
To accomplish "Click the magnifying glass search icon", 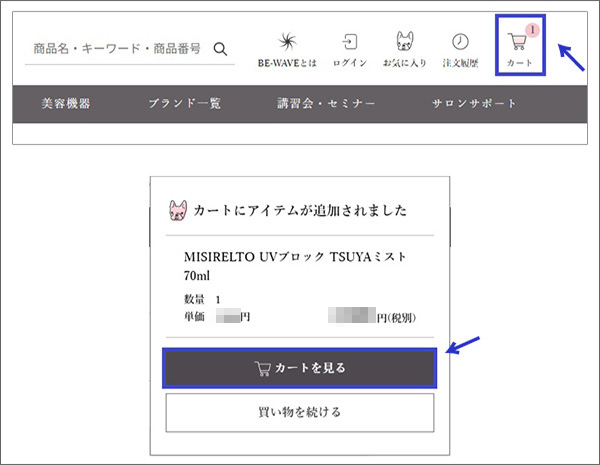I will [x=220, y=49].
